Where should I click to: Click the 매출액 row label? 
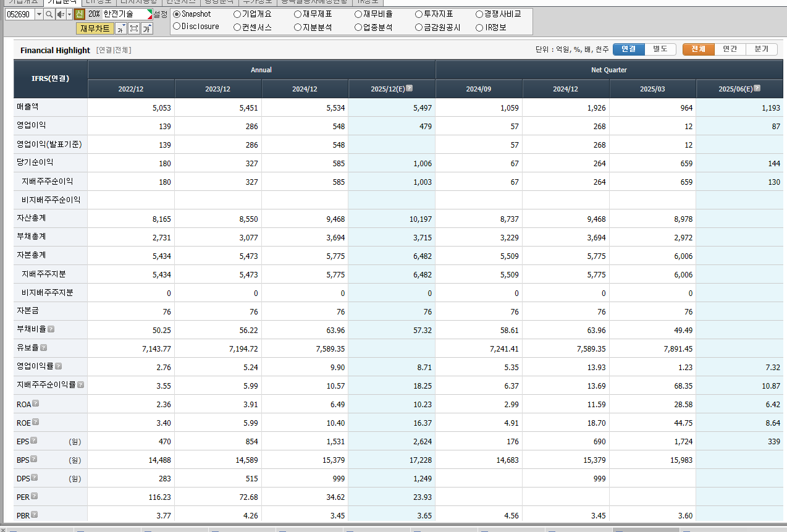pos(27,107)
